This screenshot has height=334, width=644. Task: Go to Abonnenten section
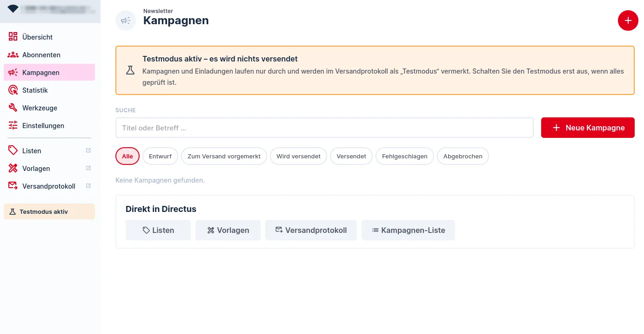(49, 55)
